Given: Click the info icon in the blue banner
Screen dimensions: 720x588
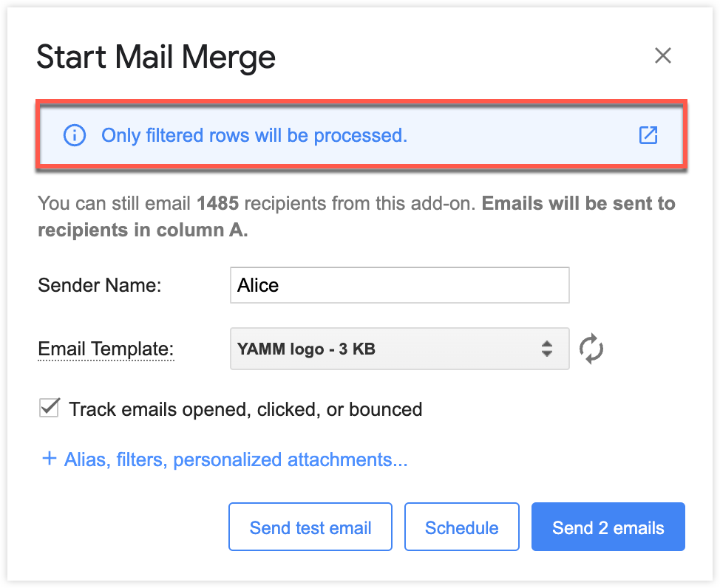Looking at the screenshot, I should [74, 135].
